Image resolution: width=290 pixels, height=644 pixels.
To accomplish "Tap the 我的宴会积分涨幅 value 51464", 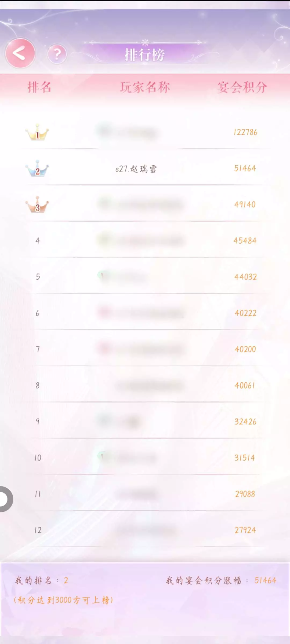I will tap(265, 580).
